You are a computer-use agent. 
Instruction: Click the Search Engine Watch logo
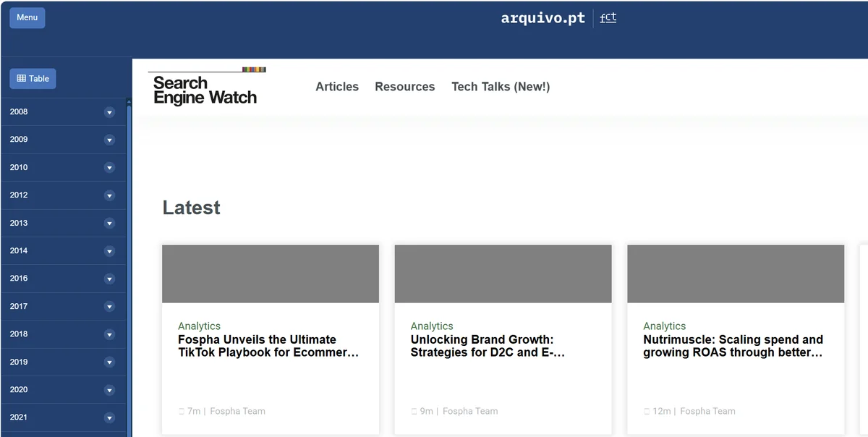click(207, 87)
